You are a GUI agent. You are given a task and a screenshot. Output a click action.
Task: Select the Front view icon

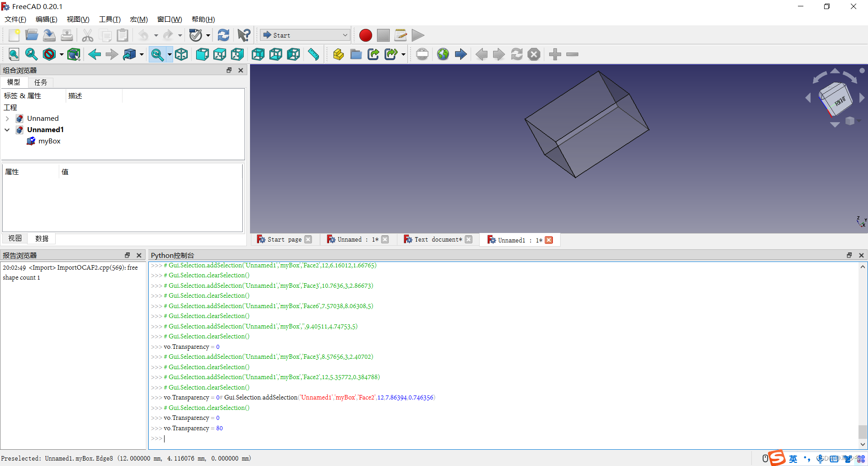tap(202, 54)
